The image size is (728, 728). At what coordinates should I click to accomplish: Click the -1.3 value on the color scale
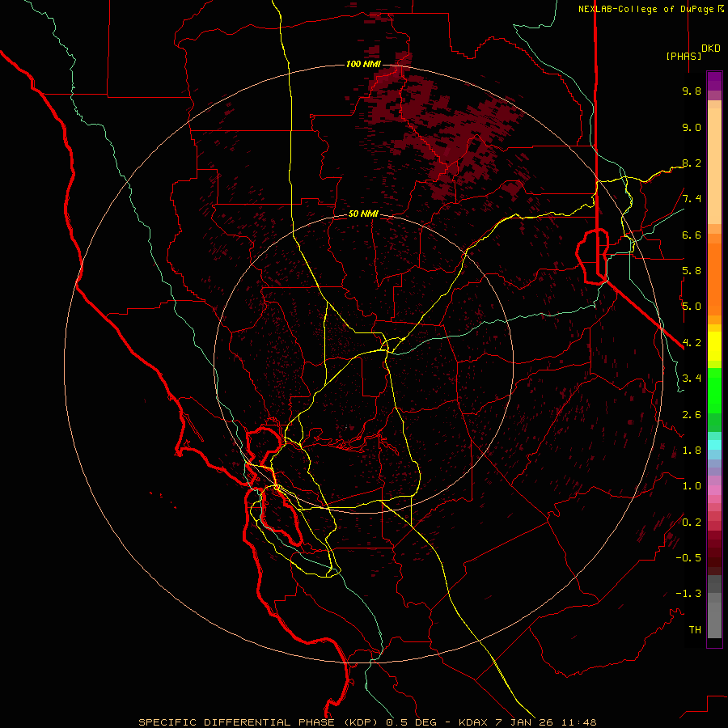(688, 594)
